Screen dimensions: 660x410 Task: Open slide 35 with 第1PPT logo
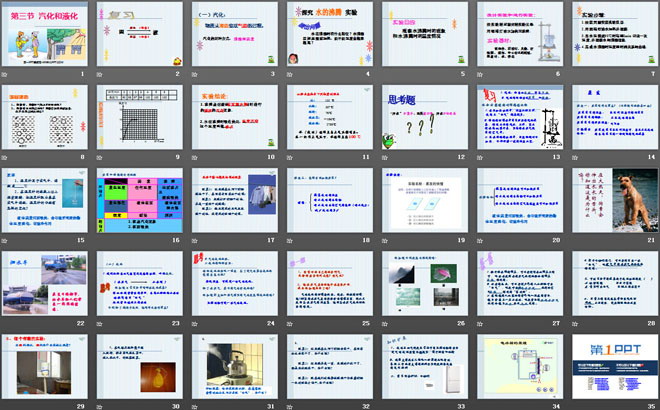(615, 365)
